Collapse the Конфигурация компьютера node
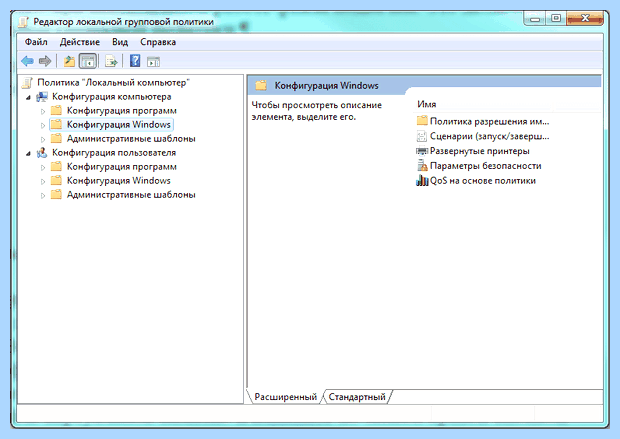620x439 pixels. click(x=28, y=97)
